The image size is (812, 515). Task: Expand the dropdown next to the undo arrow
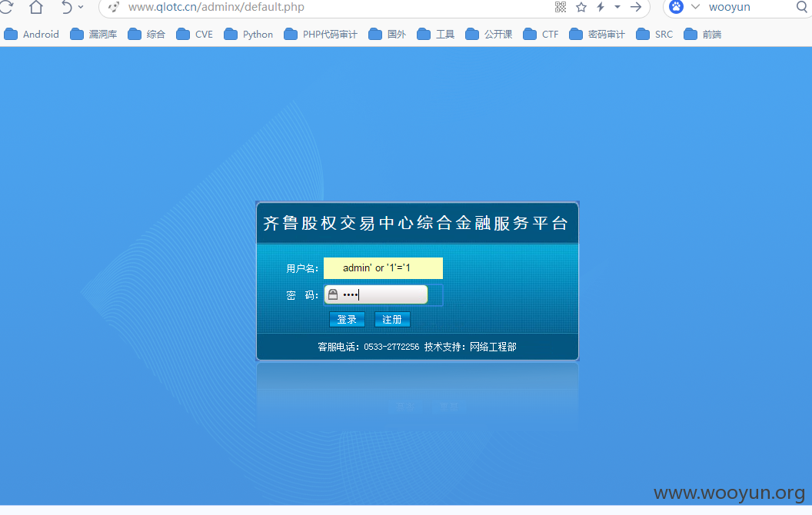81,7
